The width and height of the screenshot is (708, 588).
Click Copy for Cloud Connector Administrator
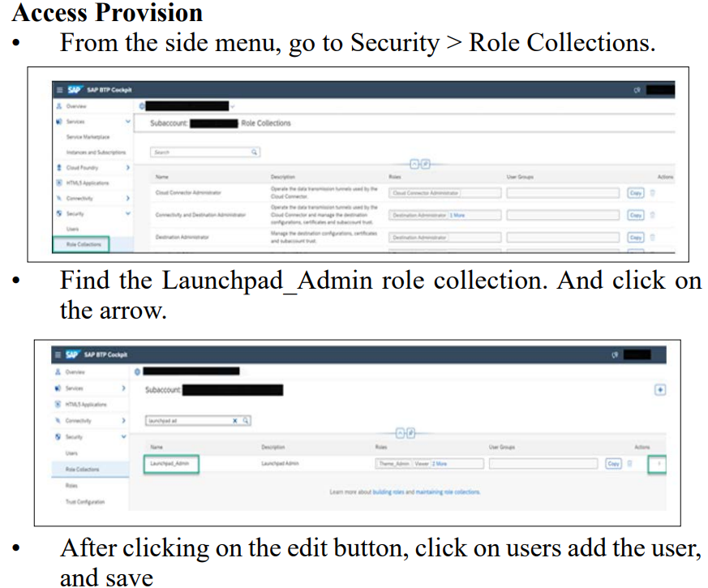click(x=636, y=193)
